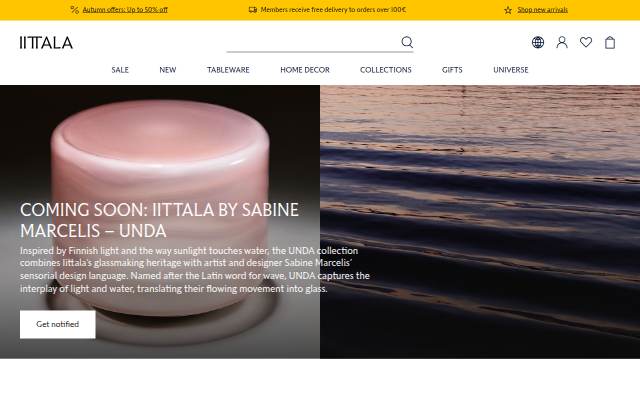Open Shop new arrivals link
Image resolution: width=640 pixels, height=400 pixels.
point(542,10)
